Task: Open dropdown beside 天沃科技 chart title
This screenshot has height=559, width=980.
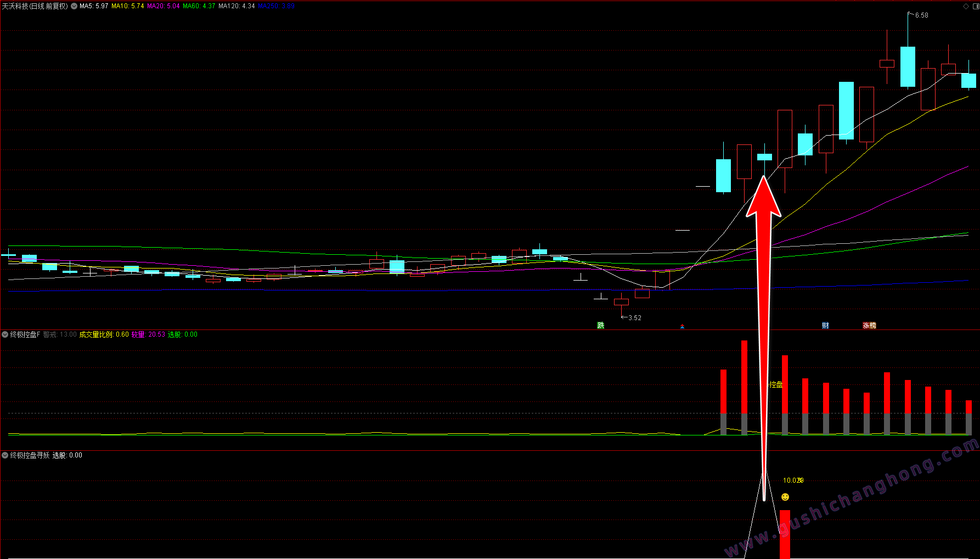Action: coord(74,6)
